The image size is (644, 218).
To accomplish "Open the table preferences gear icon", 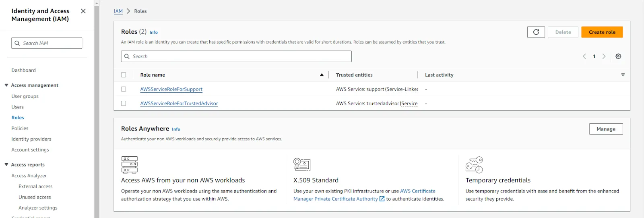I will click(618, 56).
